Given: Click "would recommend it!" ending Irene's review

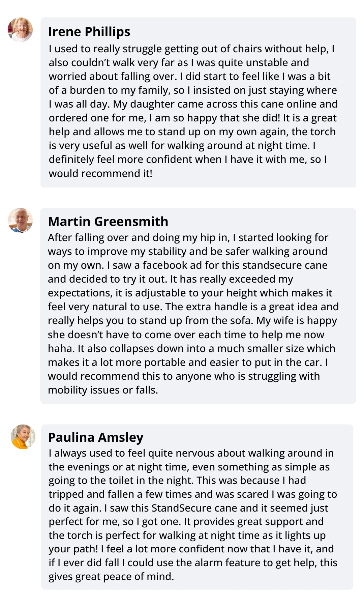Looking at the screenshot, I should click(x=100, y=173).
